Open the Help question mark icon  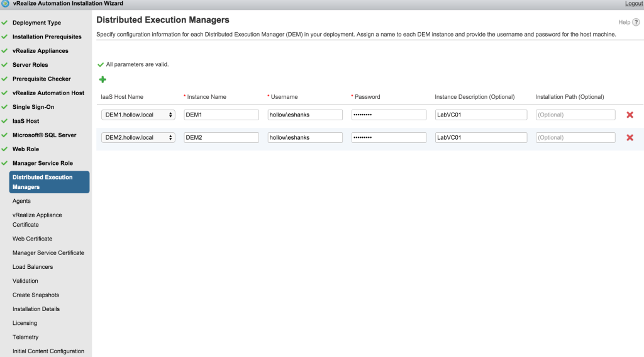click(x=636, y=22)
